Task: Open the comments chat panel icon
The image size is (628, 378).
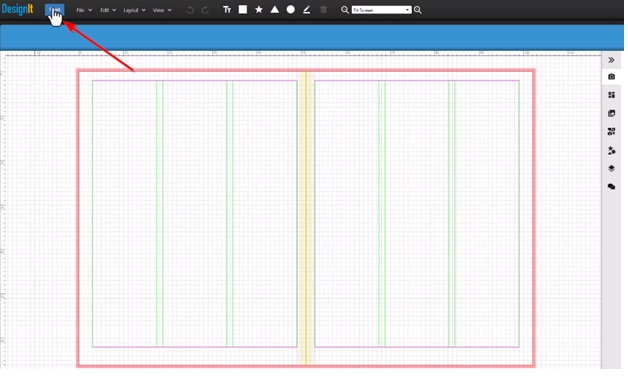Action: tap(612, 187)
